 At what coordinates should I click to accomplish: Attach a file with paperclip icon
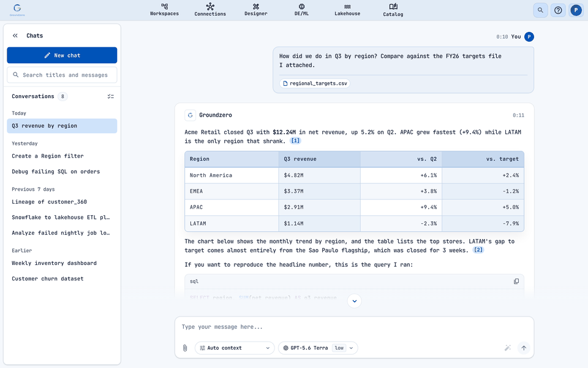[185, 348]
